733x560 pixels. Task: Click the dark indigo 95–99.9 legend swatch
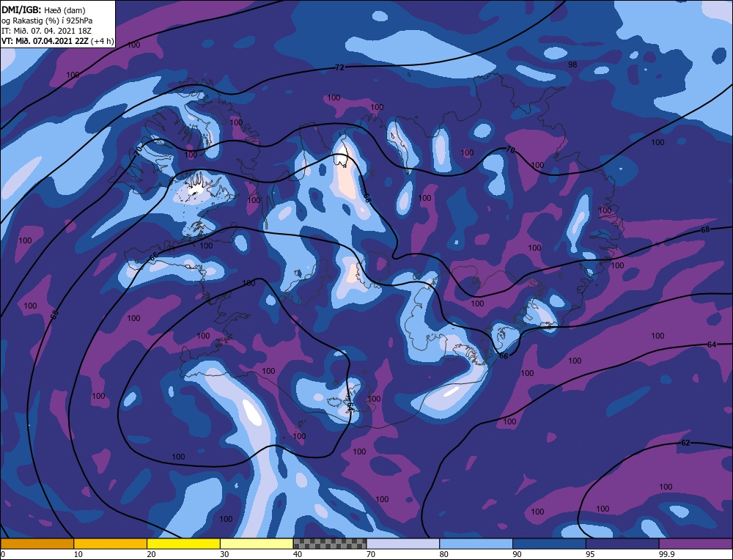pos(622,544)
